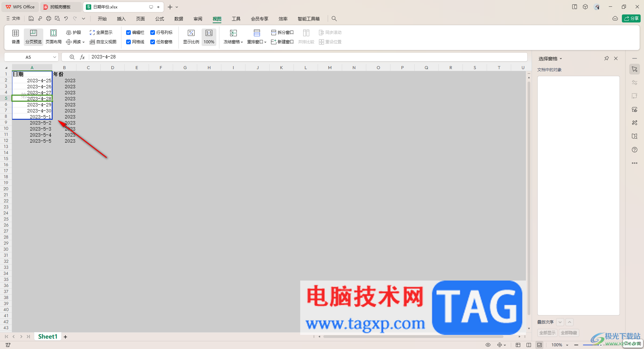644x349 pixels.
Task: Open the selection pane title dropdown
Action: pos(561,59)
